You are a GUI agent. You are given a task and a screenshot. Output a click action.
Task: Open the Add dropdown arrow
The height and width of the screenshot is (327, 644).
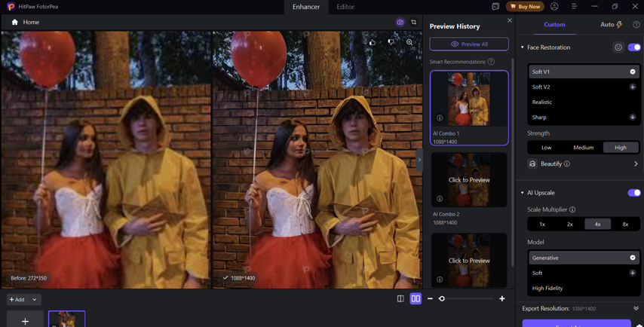[35, 300]
